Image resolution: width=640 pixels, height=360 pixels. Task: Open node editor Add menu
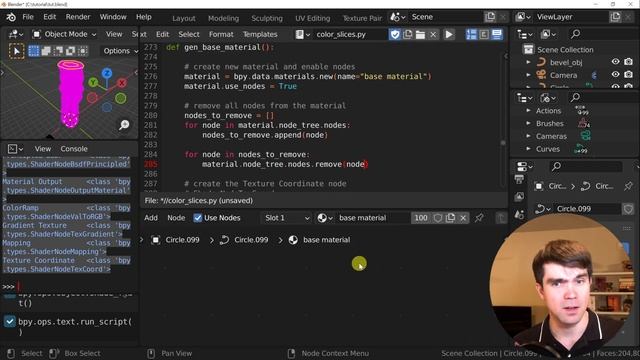coord(151,218)
